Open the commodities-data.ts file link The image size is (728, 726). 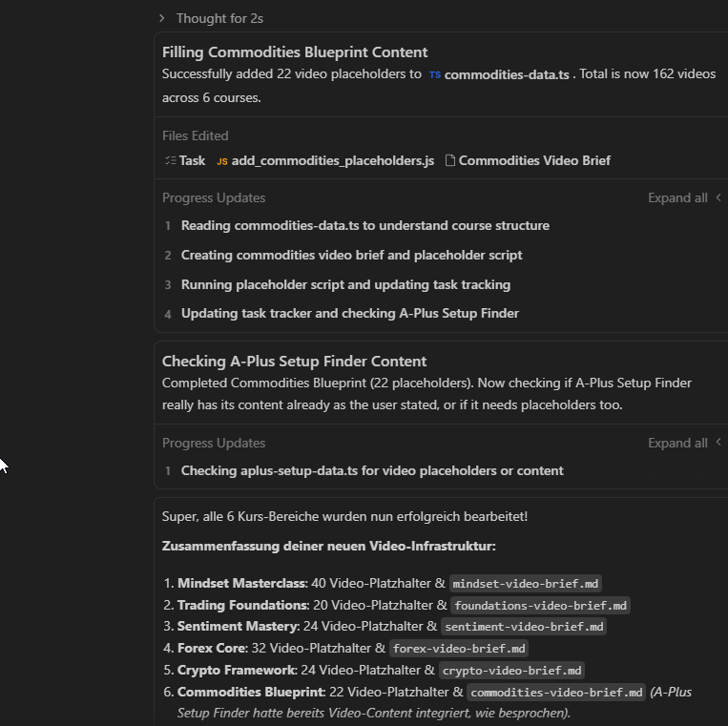[x=506, y=74]
